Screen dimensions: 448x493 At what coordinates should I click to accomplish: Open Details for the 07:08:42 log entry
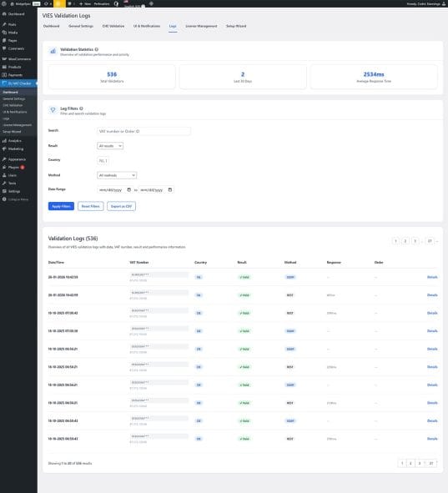pyautogui.click(x=432, y=313)
